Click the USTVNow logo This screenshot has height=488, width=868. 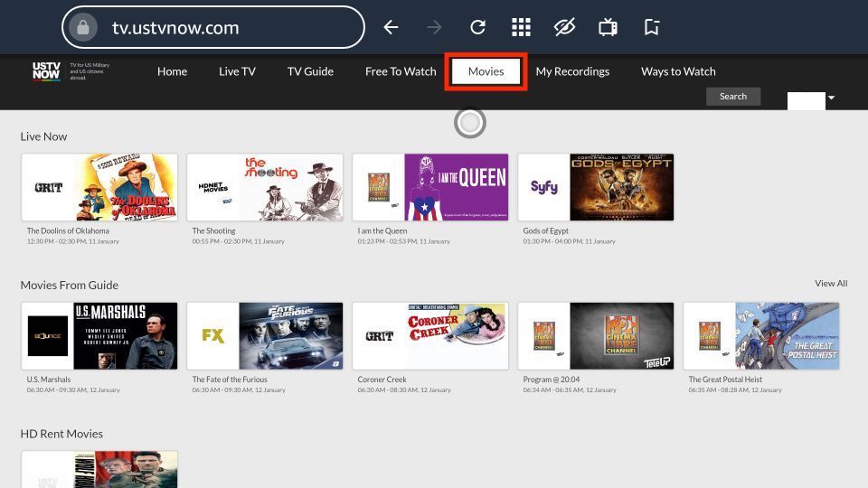46,71
